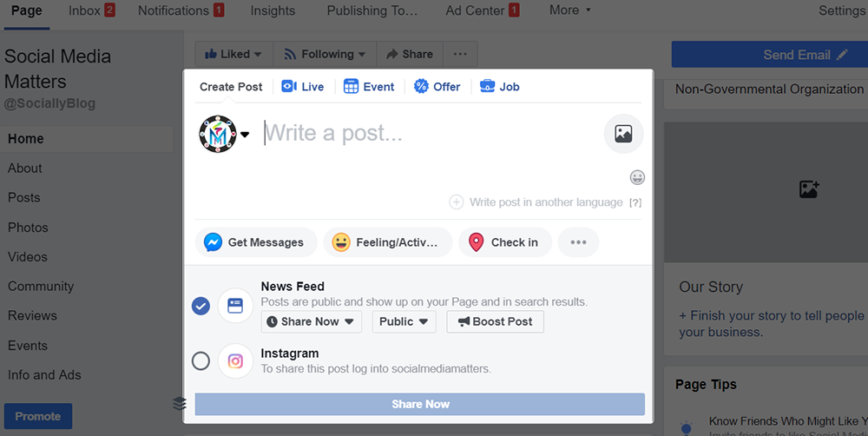Open Reviews in the left sidebar
Image resolution: width=868 pixels, height=436 pixels.
pos(32,316)
